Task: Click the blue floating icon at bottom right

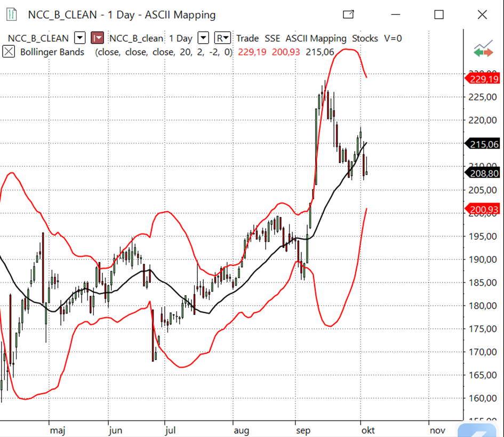Action: [480, 430]
